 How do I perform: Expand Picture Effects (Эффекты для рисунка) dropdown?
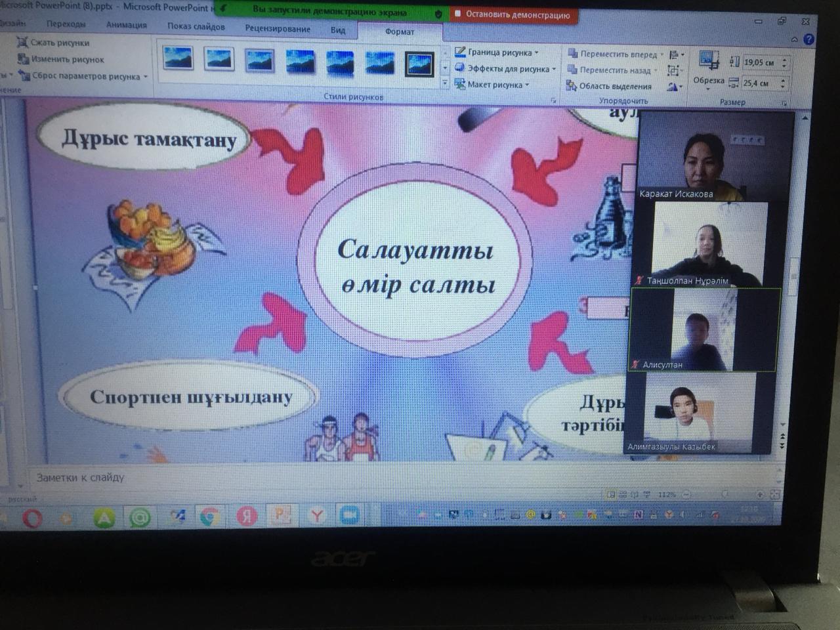[x=508, y=68]
